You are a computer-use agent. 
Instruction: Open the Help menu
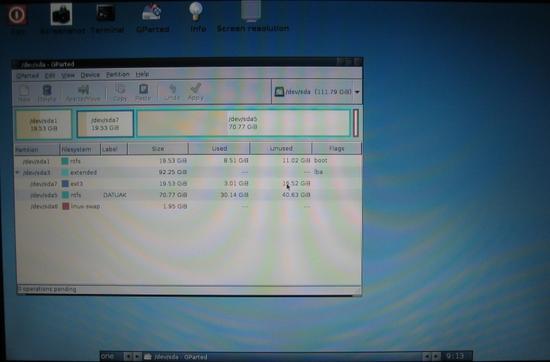pos(142,74)
